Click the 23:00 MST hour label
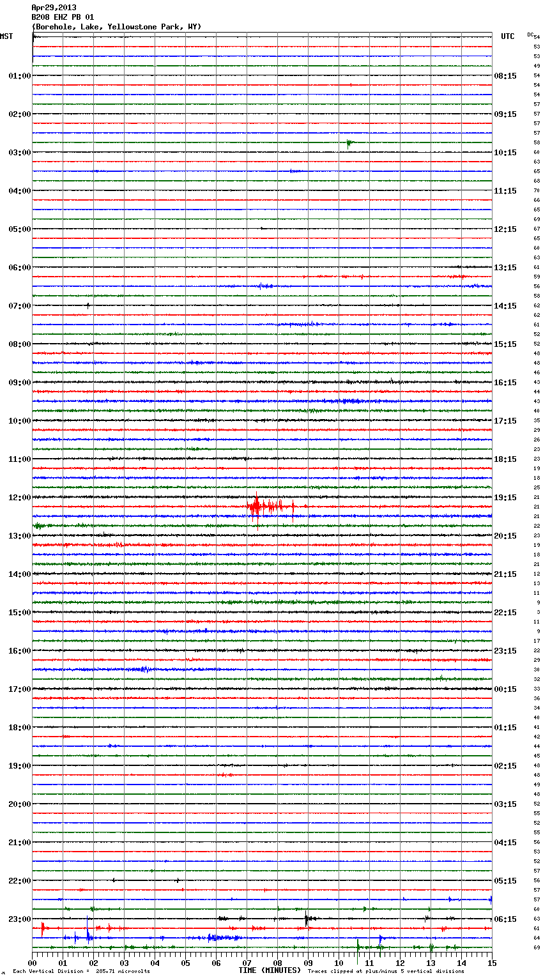Image resolution: width=543 pixels, height=980 pixels. (19, 919)
